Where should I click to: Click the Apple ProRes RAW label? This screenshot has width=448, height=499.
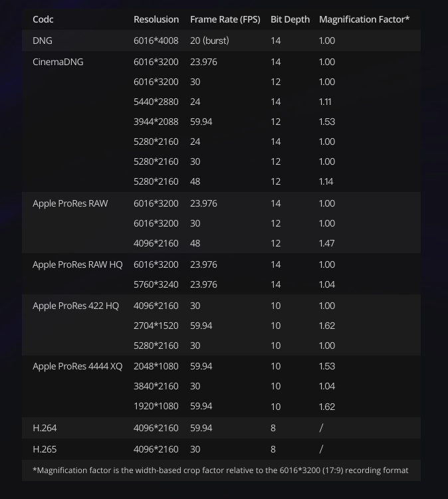[x=70, y=203]
